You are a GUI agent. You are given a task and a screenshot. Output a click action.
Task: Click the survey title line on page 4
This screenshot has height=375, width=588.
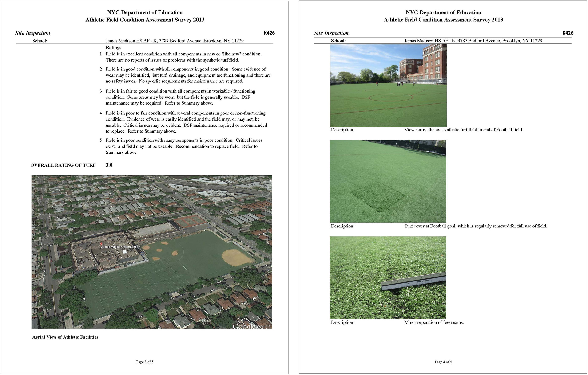coord(443,20)
